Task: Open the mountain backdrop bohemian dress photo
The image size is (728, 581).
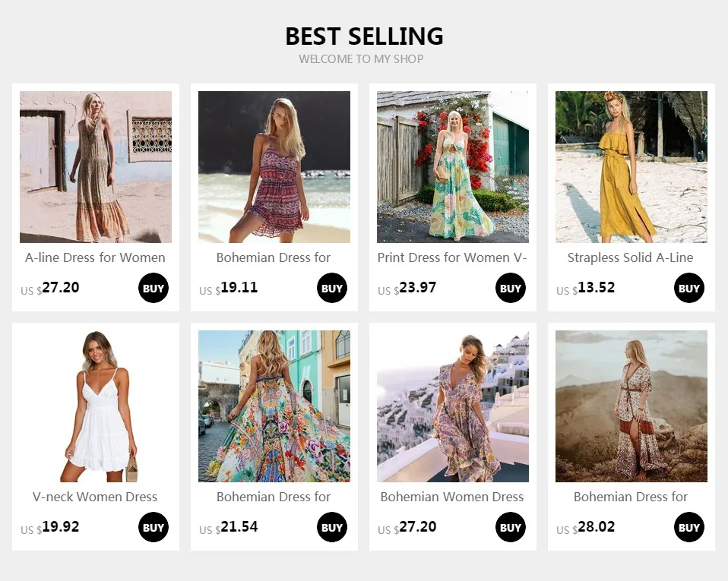Action: point(631,406)
